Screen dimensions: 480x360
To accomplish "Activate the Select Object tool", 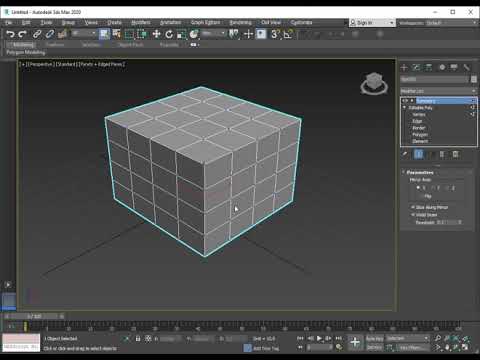I will [104, 34].
